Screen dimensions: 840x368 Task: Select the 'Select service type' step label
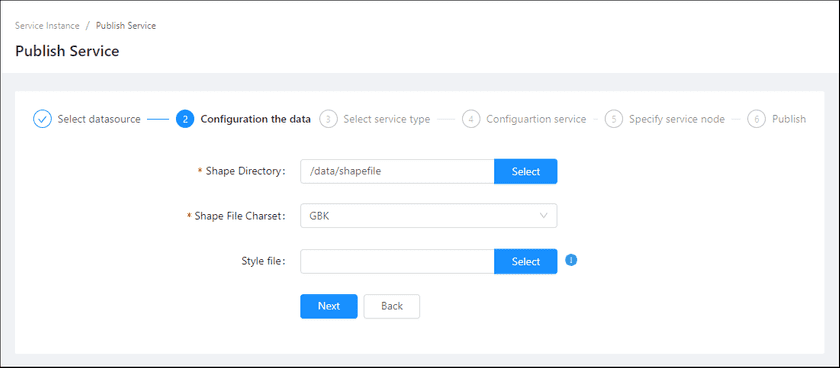[387, 119]
